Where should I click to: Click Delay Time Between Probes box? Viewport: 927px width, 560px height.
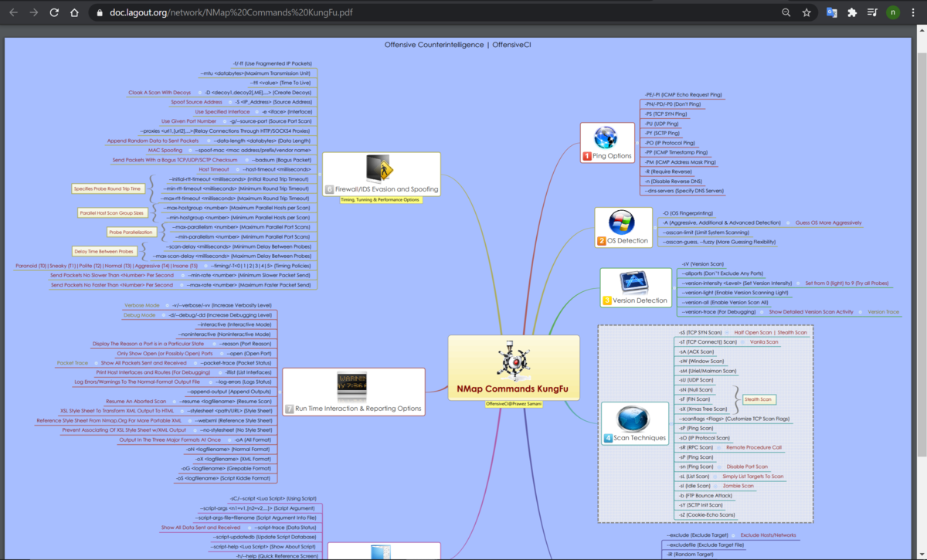pos(104,251)
